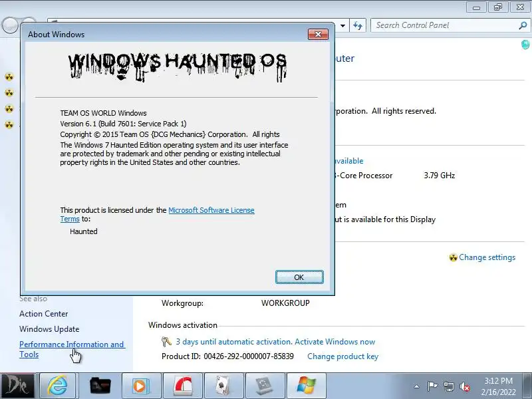Refresh the Control Panel address bar
532x399 pixels.
point(358,25)
